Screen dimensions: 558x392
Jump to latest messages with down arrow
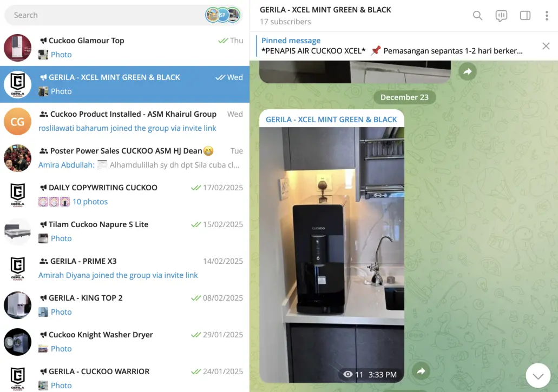coord(538,376)
